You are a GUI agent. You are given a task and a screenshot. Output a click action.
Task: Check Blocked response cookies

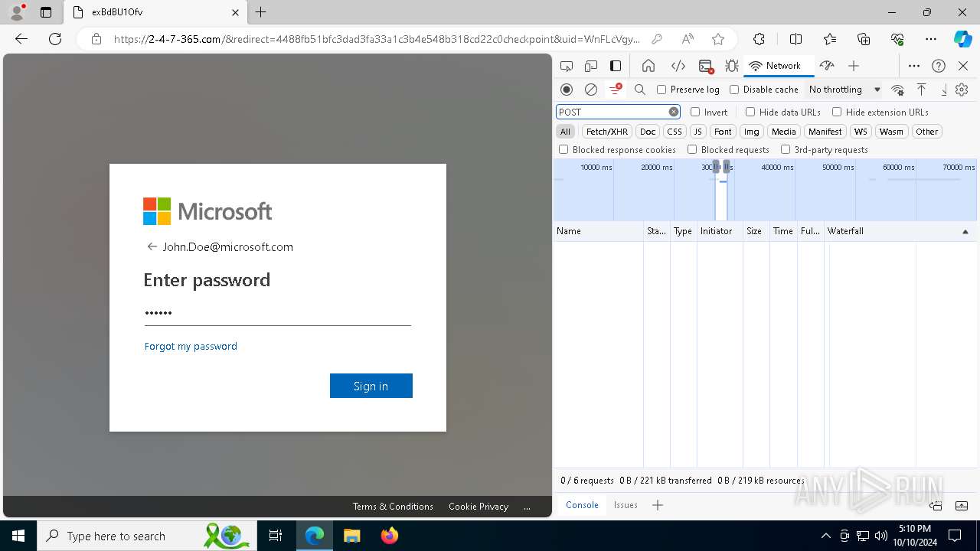[563, 150]
